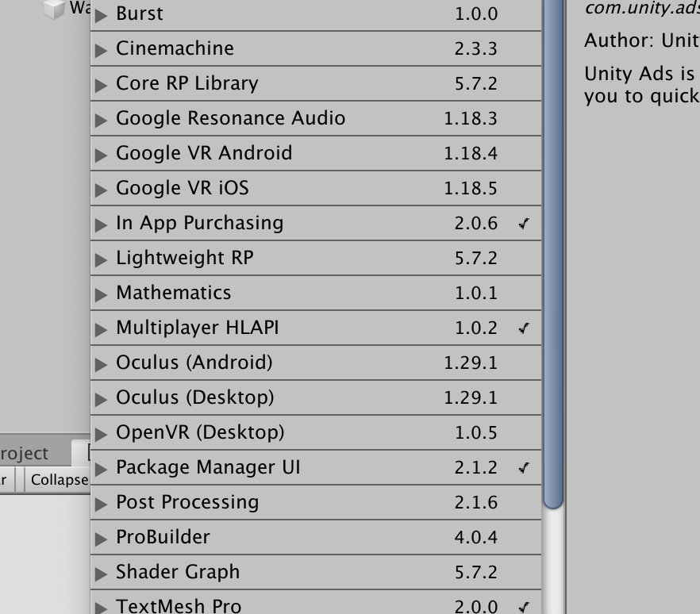Select the Lightweight RP name

[x=185, y=258]
